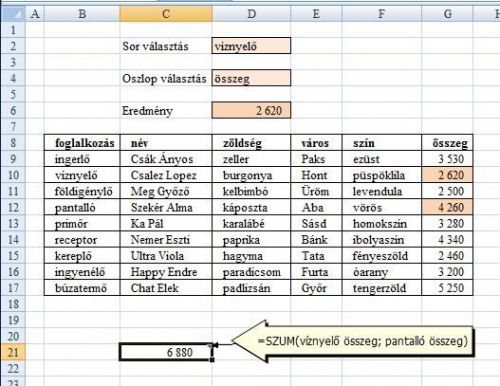Select the 'püspöklila' cell

point(382,175)
